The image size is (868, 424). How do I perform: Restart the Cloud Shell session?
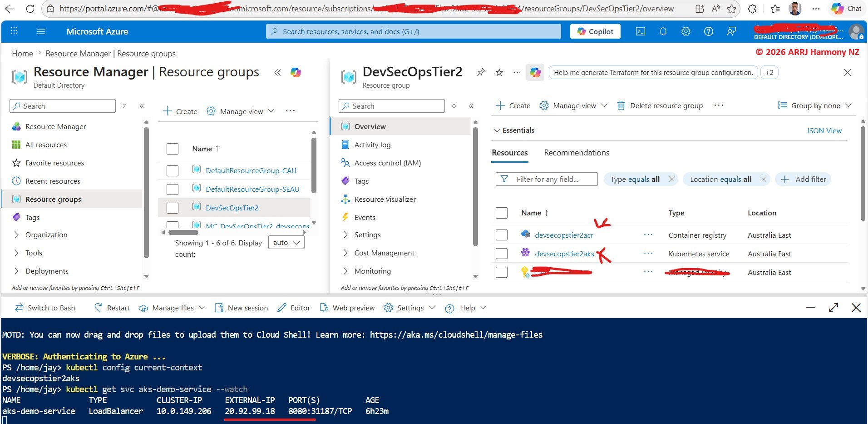(x=112, y=308)
